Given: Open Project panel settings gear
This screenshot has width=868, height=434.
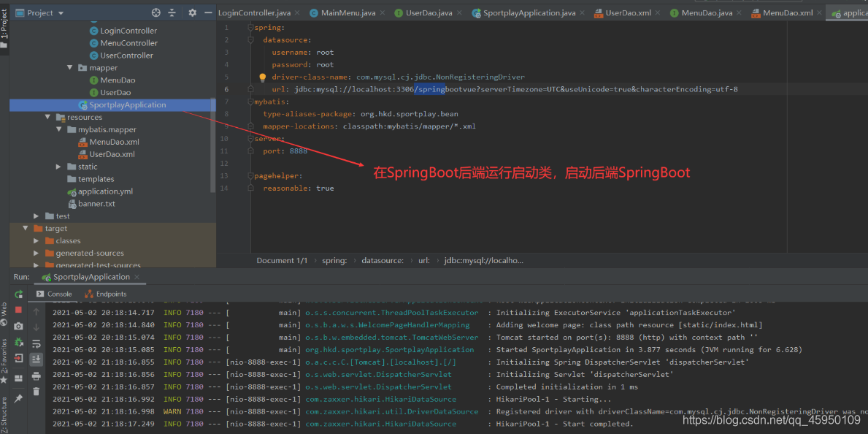Looking at the screenshot, I should [192, 12].
